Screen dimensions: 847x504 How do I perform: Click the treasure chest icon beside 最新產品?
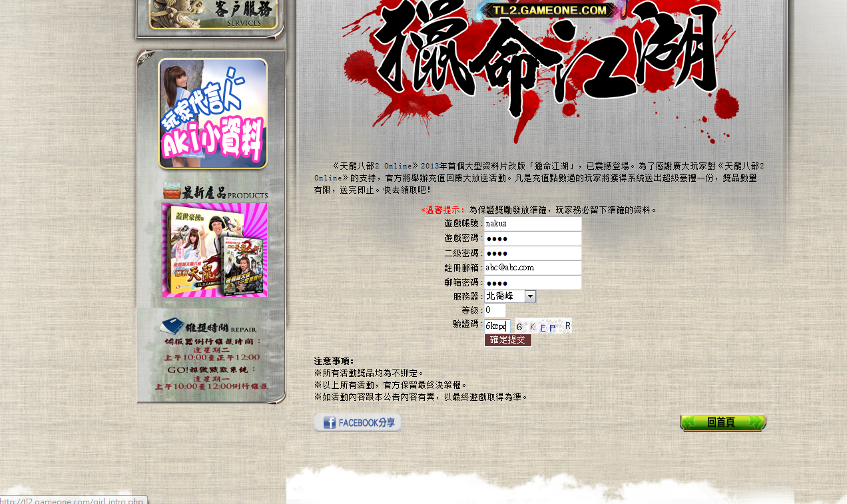tap(172, 192)
